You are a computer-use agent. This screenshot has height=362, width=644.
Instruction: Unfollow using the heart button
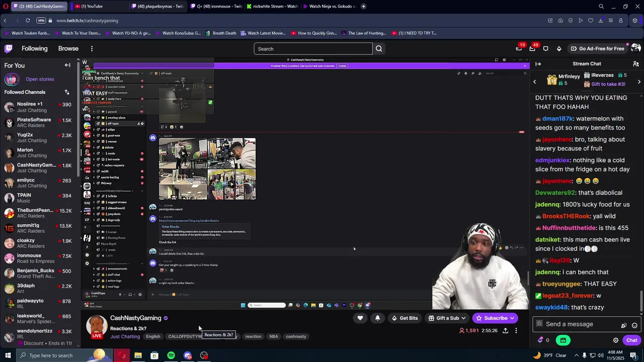[360, 318]
